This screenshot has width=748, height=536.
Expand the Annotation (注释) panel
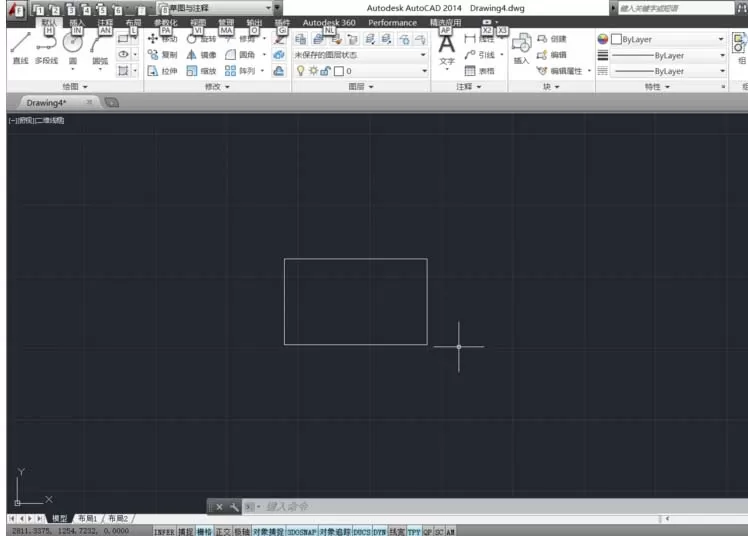[x=468, y=86]
